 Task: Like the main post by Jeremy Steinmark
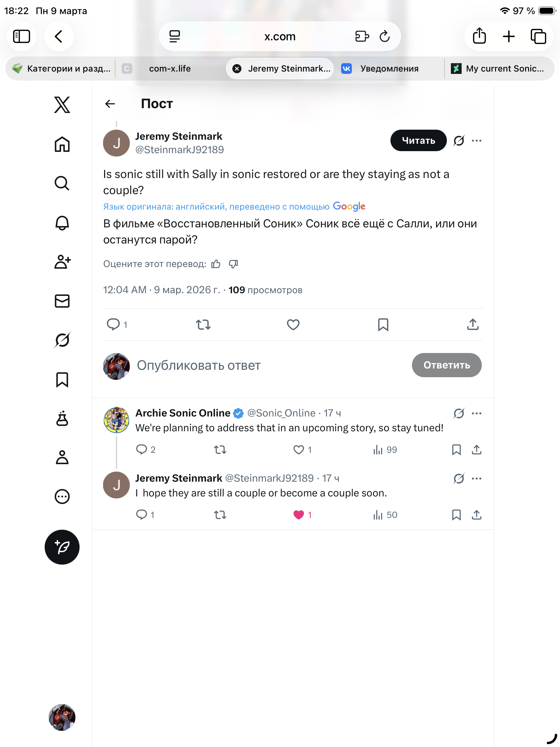(293, 324)
